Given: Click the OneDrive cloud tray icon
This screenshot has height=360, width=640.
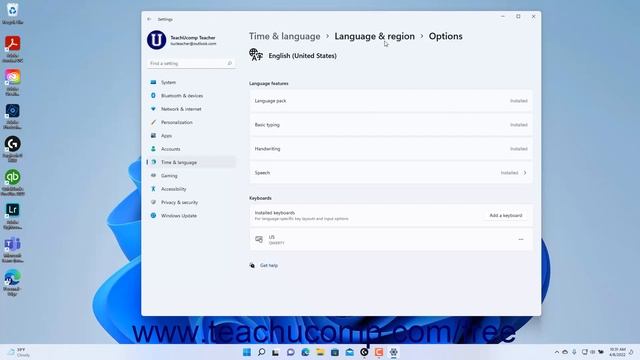Looking at the screenshot, I should pyautogui.click(x=565, y=352).
